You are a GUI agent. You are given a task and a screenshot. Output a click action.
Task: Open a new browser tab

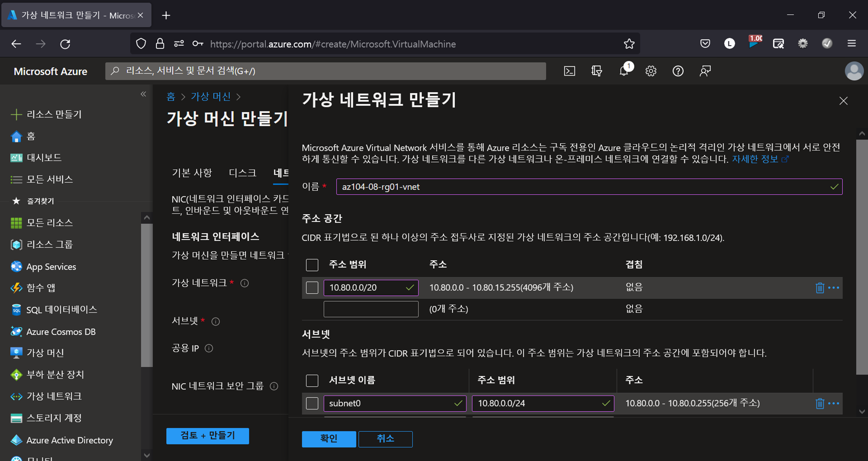click(x=166, y=16)
